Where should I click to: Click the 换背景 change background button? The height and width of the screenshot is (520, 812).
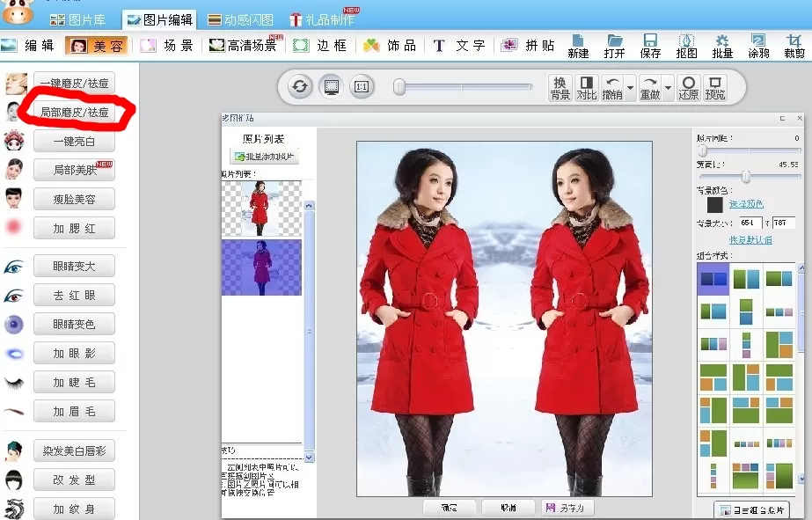click(x=560, y=87)
